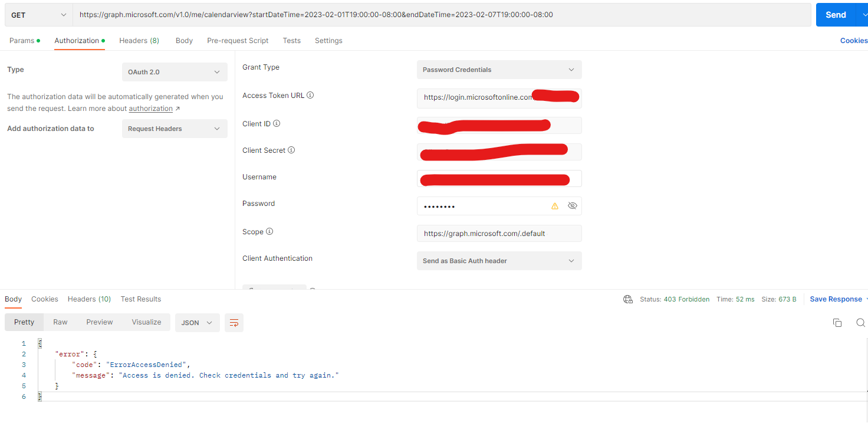Open search in the response panel
This screenshot has width=868, height=426.
tap(860, 322)
